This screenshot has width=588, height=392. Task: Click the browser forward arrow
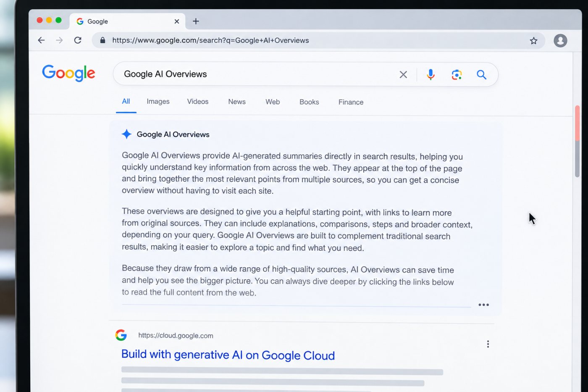click(59, 40)
